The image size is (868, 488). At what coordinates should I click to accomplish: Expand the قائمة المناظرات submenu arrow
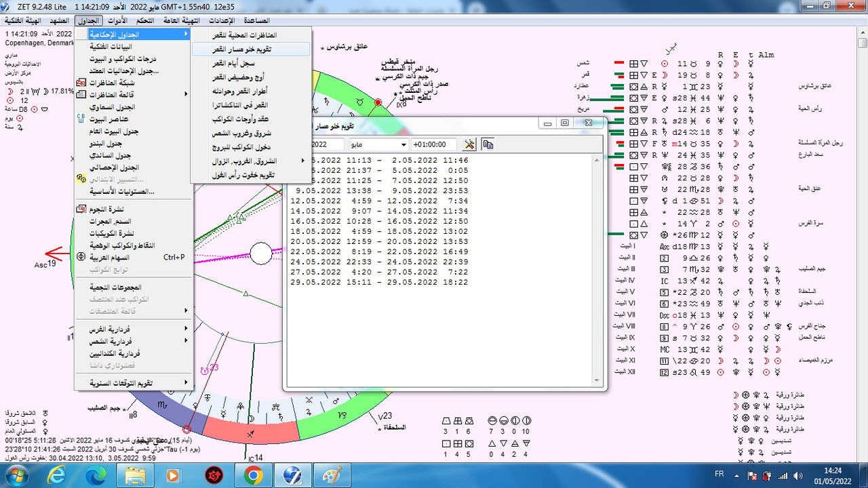pos(186,95)
